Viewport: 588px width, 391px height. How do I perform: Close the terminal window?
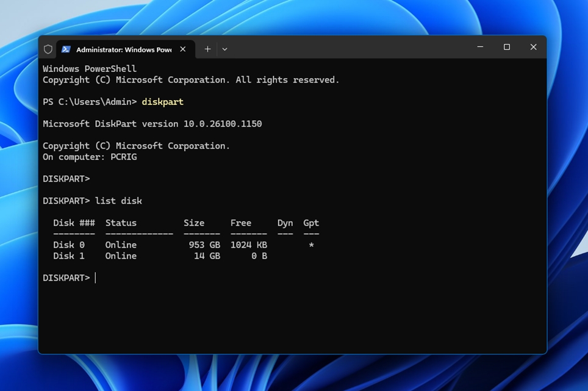[533, 47]
